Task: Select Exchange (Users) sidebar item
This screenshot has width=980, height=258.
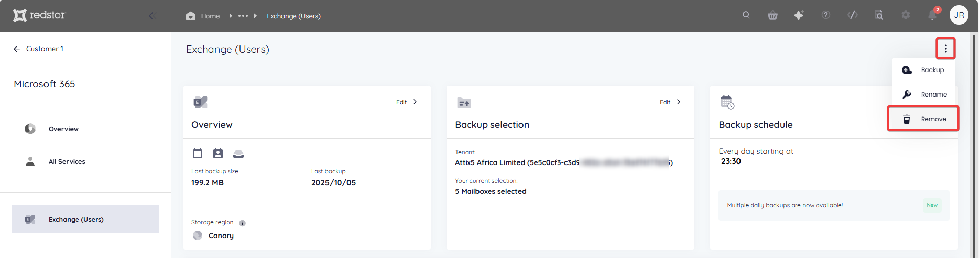Action: click(85, 219)
